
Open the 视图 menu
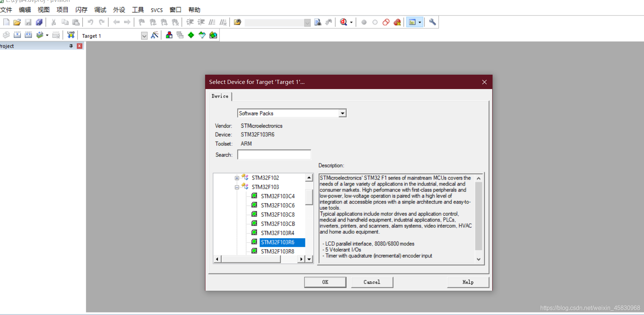[x=44, y=10]
